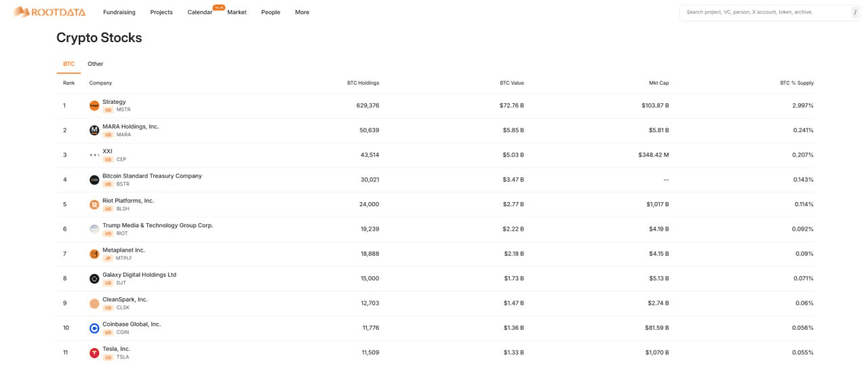868x365 pixels.
Task: Open Riot Platforms, Inc. link
Action: point(128,201)
